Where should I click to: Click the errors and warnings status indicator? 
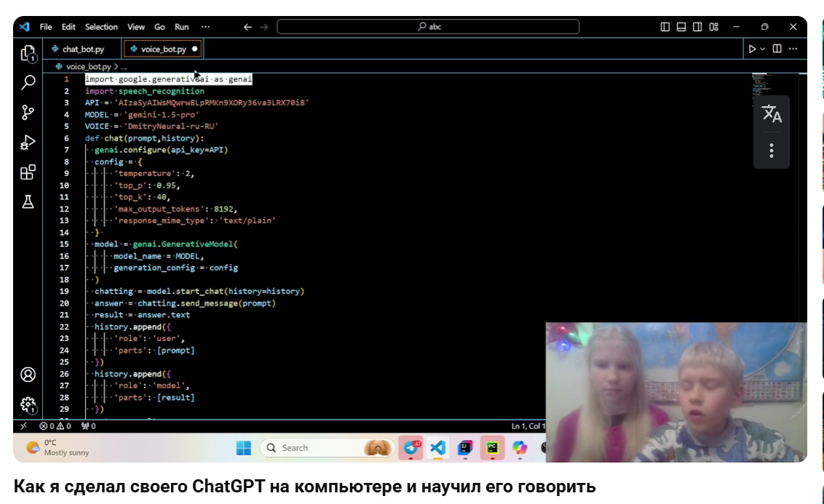coord(55,426)
